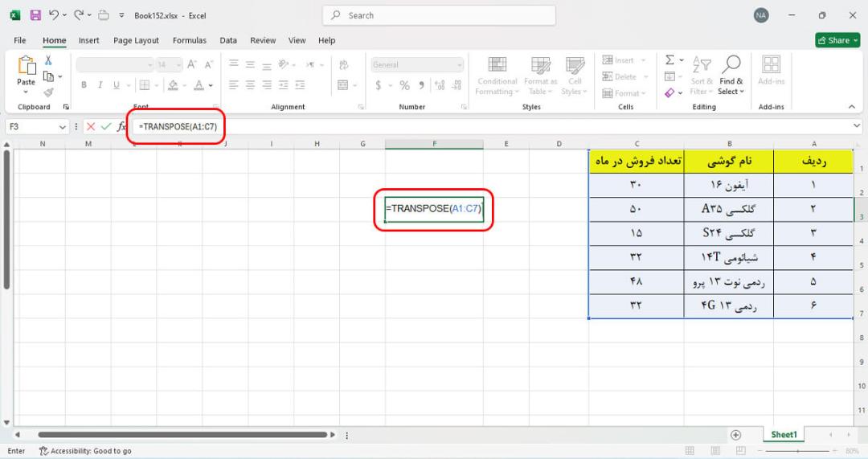The width and height of the screenshot is (868, 459).
Task: Click the Comma Style icon
Action: point(422,84)
